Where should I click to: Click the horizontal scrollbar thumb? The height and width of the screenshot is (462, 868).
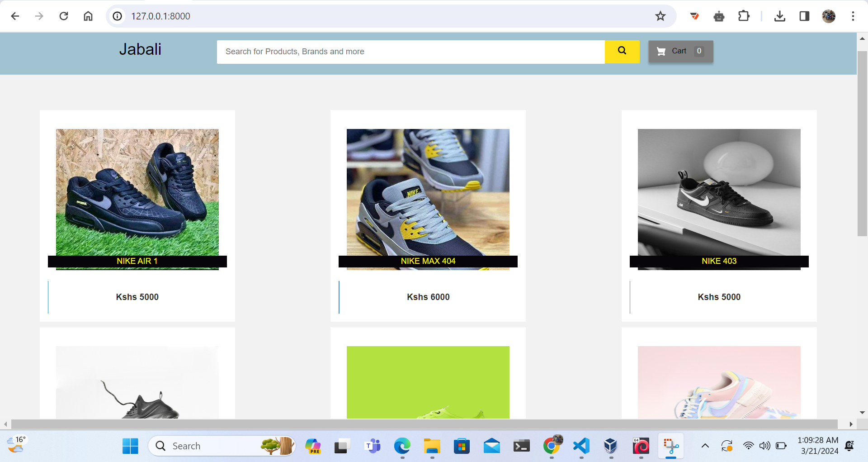click(x=424, y=424)
